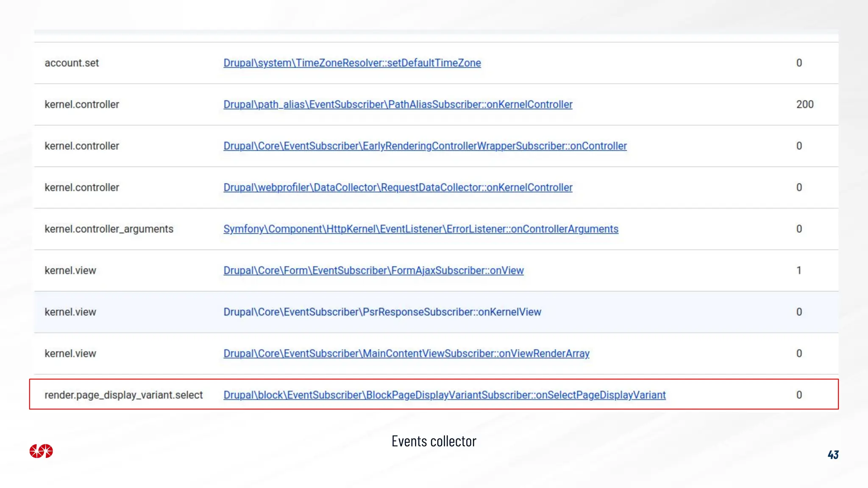The height and width of the screenshot is (488, 868).
Task: Open MainContentViewSubscriber::onViewRenderArray link
Action: (406, 353)
